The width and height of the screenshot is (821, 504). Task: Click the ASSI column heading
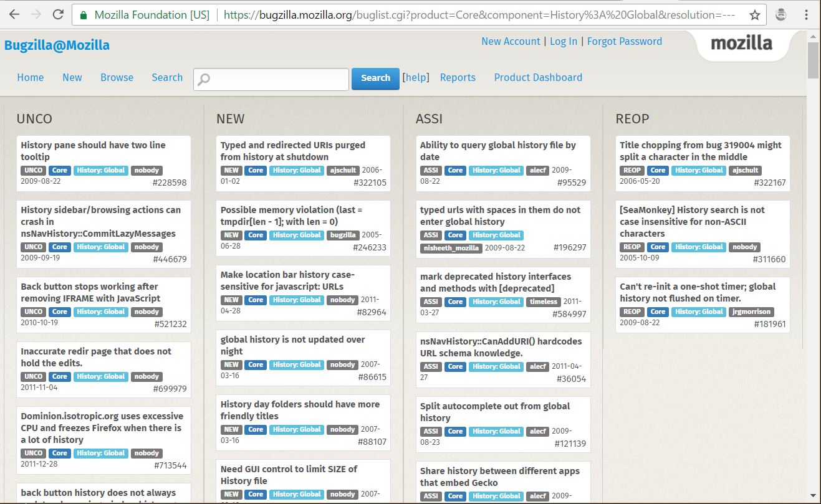429,118
